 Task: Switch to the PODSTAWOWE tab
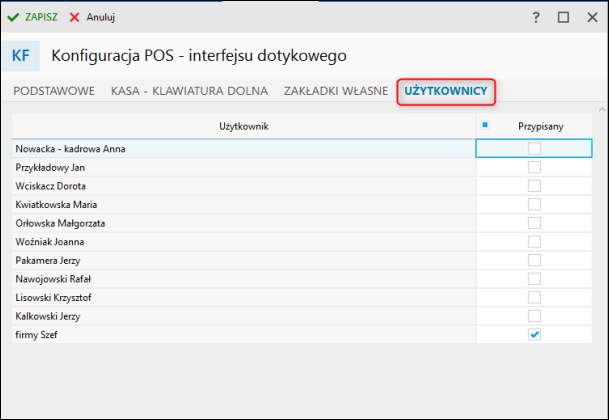coord(53,91)
